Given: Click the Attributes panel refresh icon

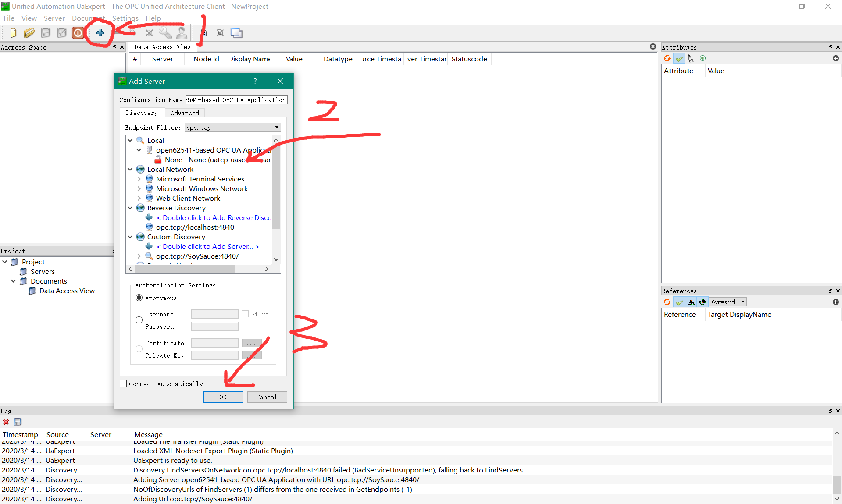Looking at the screenshot, I should click(667, 58).
